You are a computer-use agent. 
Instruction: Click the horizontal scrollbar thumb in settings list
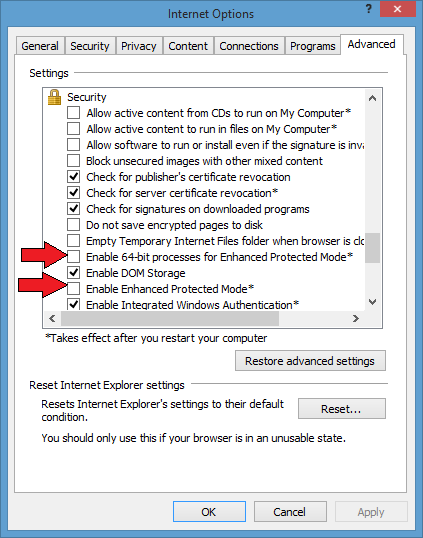pos(170,319)
